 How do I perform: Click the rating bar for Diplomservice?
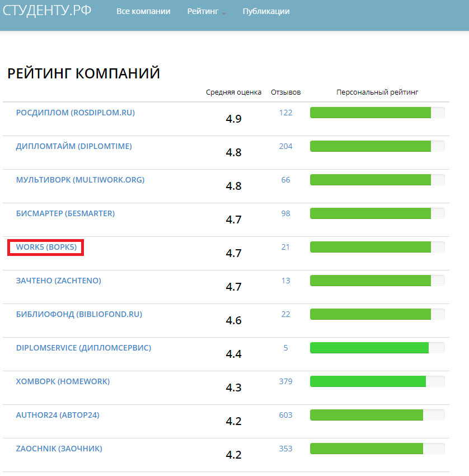(x=377, y=348)
